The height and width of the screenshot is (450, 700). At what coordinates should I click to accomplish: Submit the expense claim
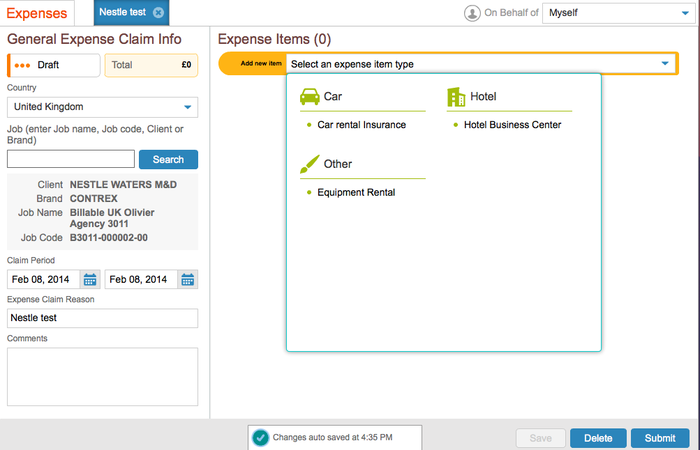coord(660,438)
